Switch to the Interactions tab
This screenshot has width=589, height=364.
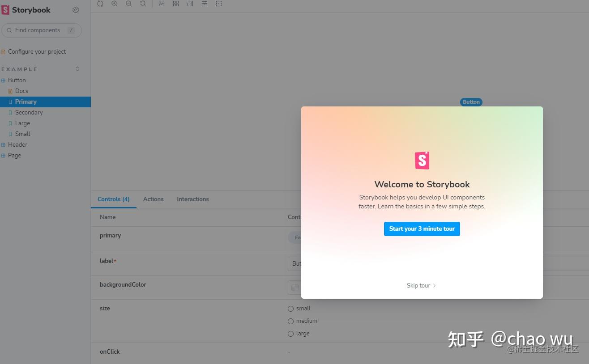(x=192, y=199)
